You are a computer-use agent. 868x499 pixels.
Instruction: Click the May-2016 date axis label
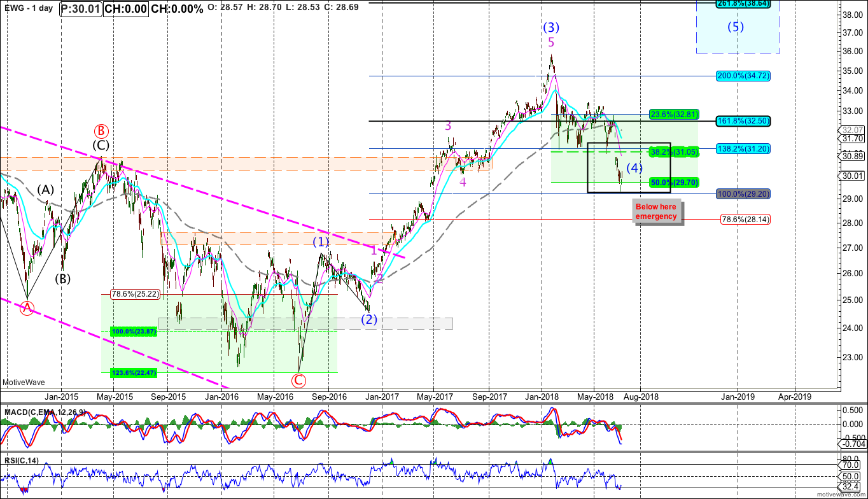[276, 396]
